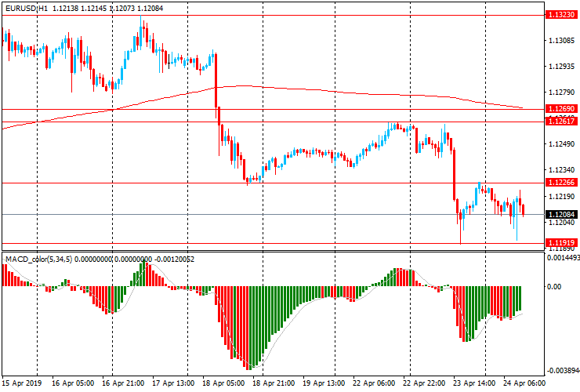Screen dimensions: 580x392
Task: Click the 1.12040 price axis value
Action: 561,222
